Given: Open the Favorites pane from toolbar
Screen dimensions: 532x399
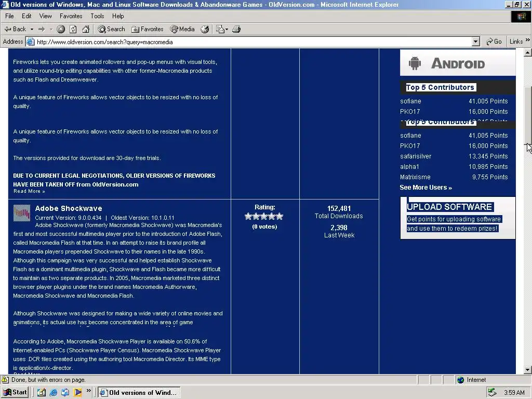Looking at the screenshot, I should [147, 29].
